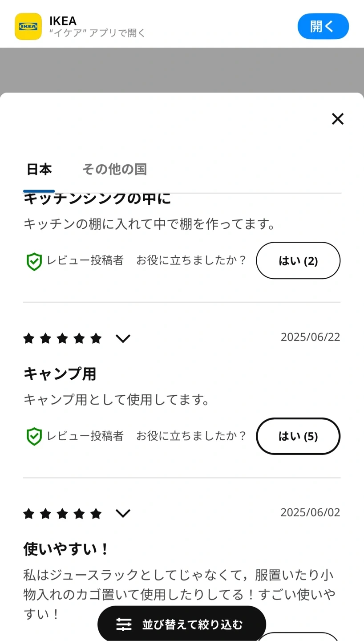The image size is (364, 641).
Task: Expand rating details for 2025/06/22 review
Action: point(123,339)
